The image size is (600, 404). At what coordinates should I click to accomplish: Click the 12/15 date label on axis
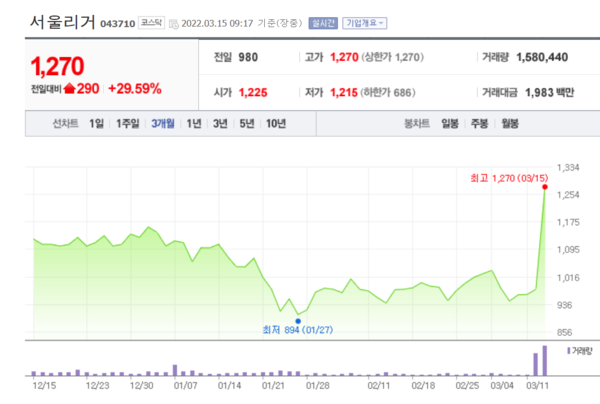click(x=44, y=386)
